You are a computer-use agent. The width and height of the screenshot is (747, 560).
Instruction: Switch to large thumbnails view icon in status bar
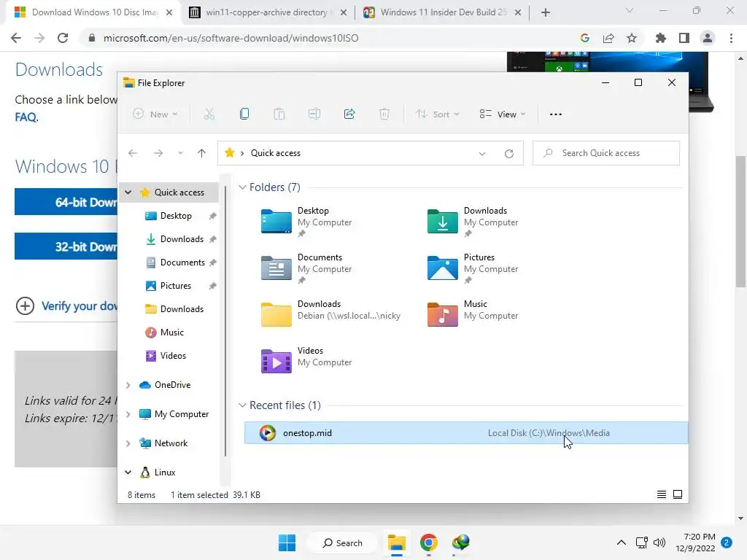coord(678,494)
